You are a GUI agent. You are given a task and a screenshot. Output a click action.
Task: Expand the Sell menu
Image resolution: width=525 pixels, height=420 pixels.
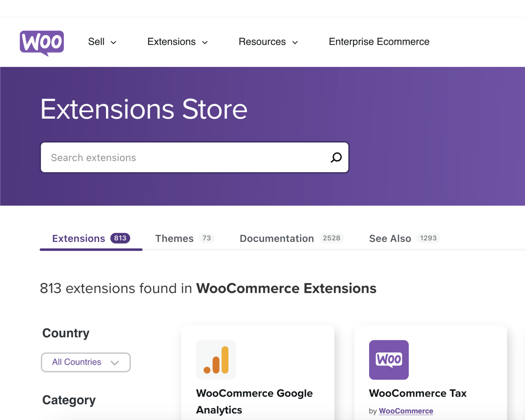[x=102, y=42]
